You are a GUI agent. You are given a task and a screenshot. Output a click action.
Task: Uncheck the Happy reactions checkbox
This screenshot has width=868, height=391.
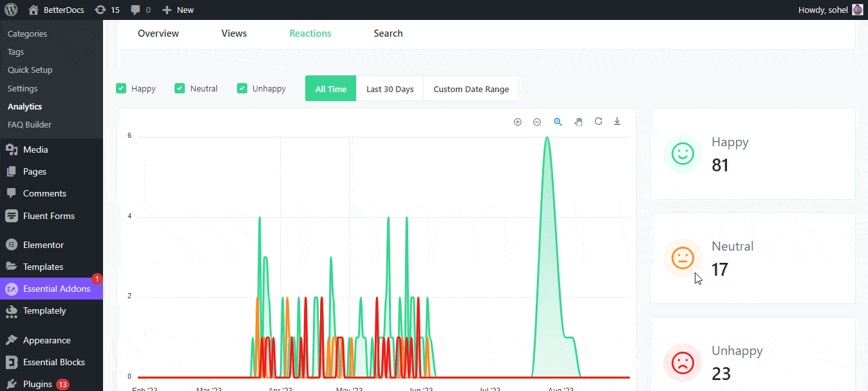coord(121,88)
